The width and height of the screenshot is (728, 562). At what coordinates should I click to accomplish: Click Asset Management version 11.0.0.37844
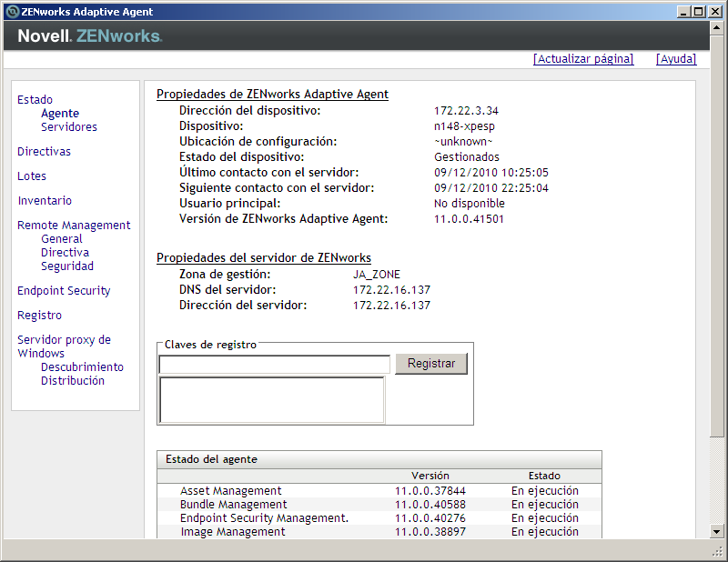tap(430, 491)
